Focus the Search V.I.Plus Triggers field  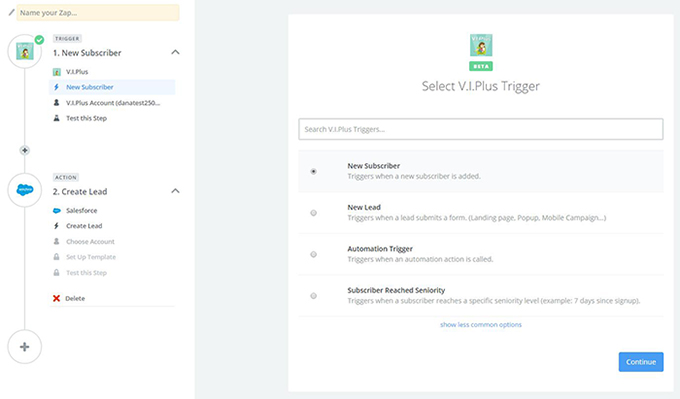pos(481,129)
